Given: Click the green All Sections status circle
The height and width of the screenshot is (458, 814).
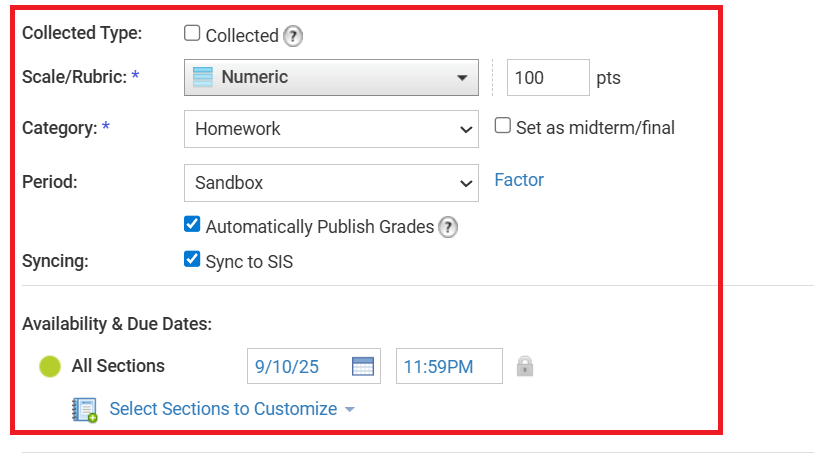Looking at the screenshot, I should coord(50,366).
